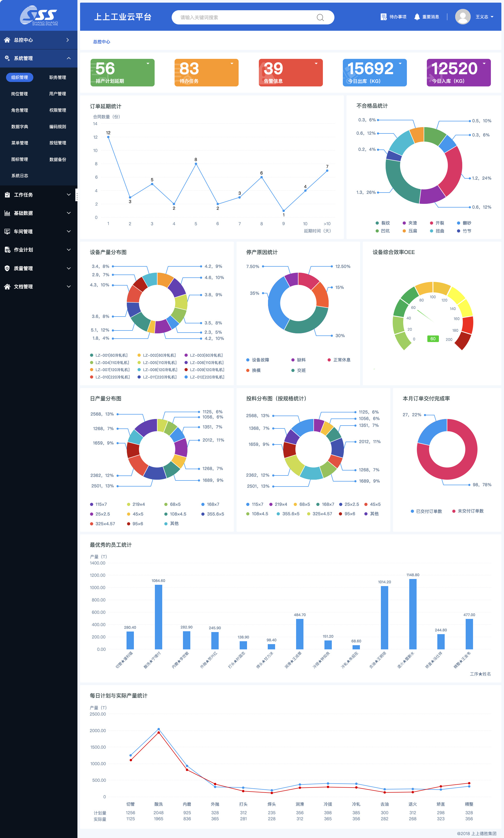Toggle 已交付订单数 legend item
The image size is (504, 838).
426,511
